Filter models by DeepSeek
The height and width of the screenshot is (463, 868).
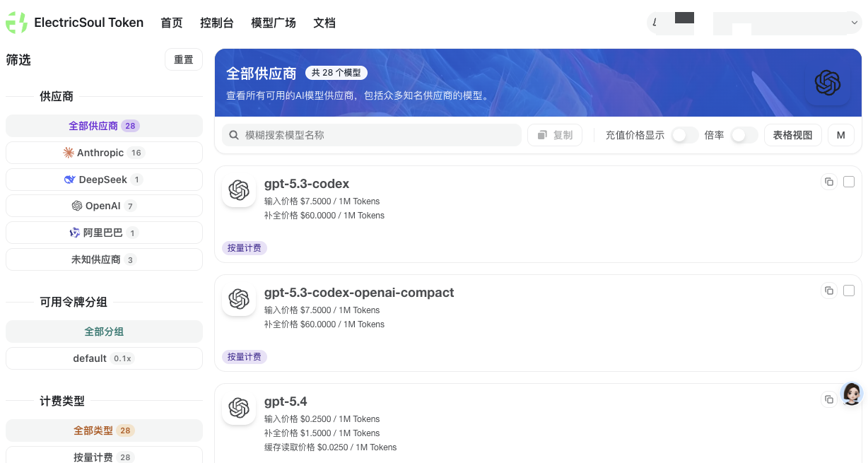(104, 180)
